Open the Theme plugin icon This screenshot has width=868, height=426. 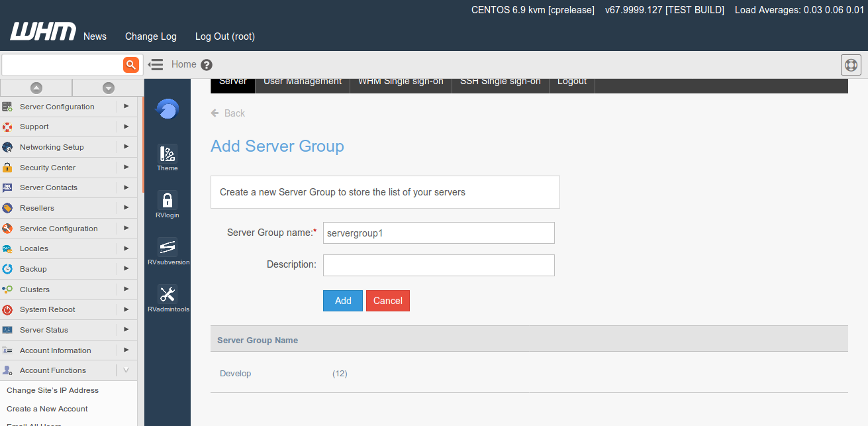click(x=168, y=156)
